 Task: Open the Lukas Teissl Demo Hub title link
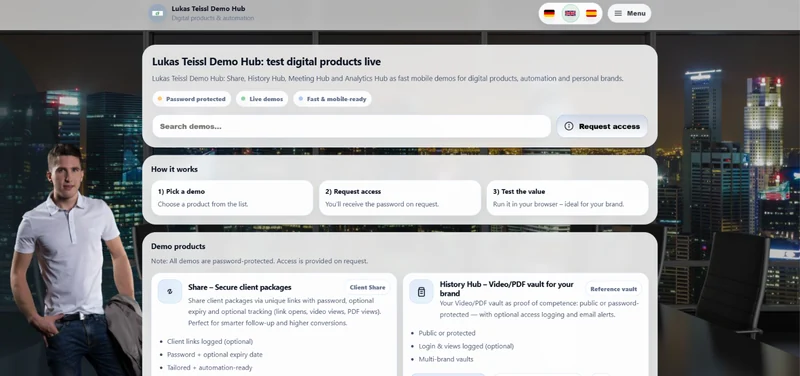click(208, 9)
